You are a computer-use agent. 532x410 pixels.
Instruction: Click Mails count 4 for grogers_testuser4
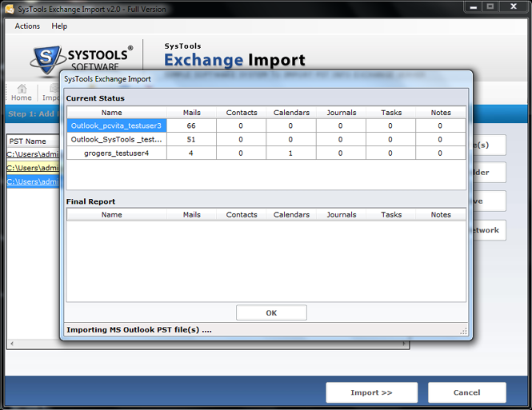click(x=191, y=153)
